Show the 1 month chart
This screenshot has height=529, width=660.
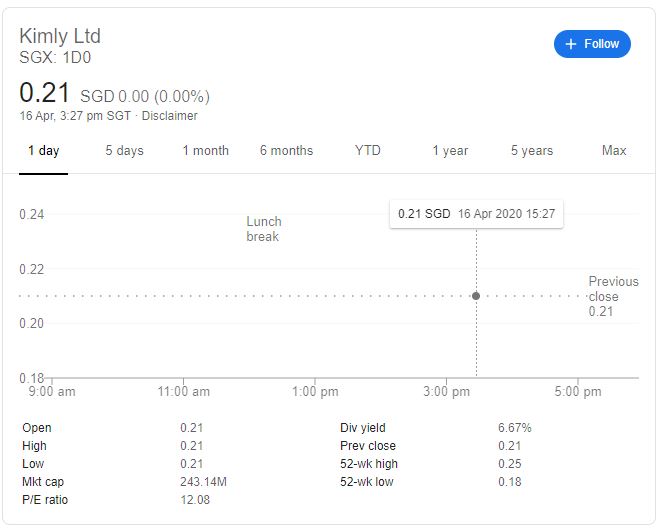point(205,151)
